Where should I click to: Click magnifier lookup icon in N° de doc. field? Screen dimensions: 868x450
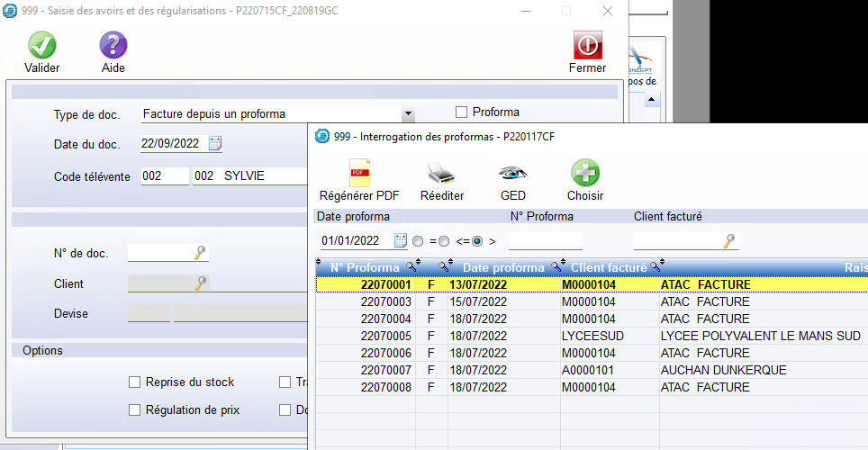(x=200, y=254)
